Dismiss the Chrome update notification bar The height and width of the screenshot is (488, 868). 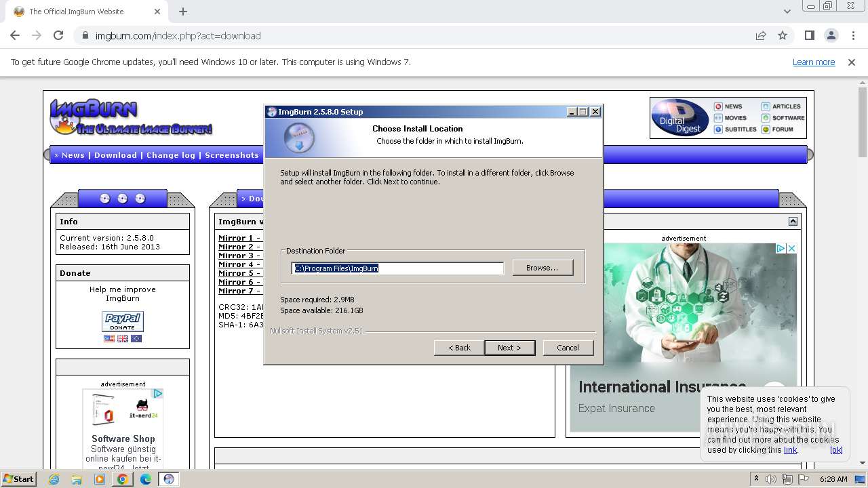click(x=852, y=62)
